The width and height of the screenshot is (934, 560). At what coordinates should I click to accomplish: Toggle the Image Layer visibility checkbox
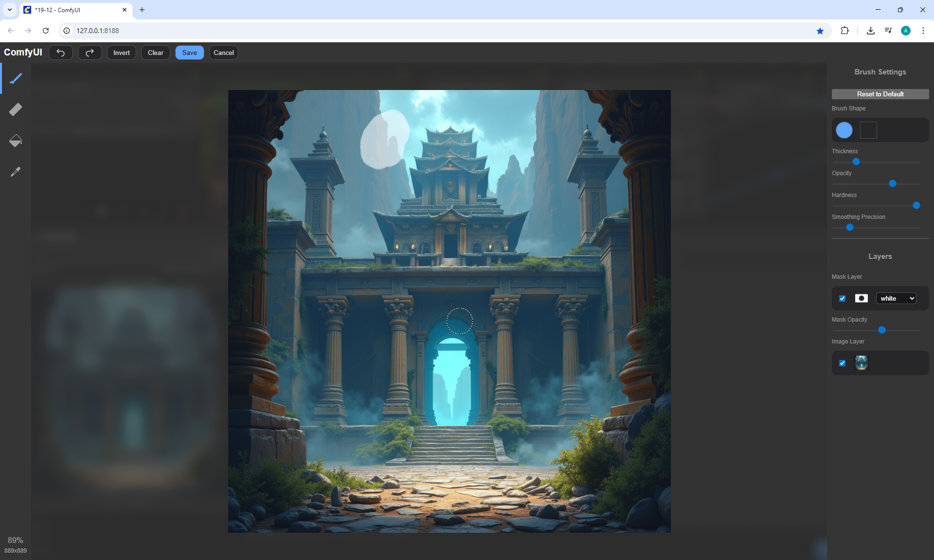(842, 363)
